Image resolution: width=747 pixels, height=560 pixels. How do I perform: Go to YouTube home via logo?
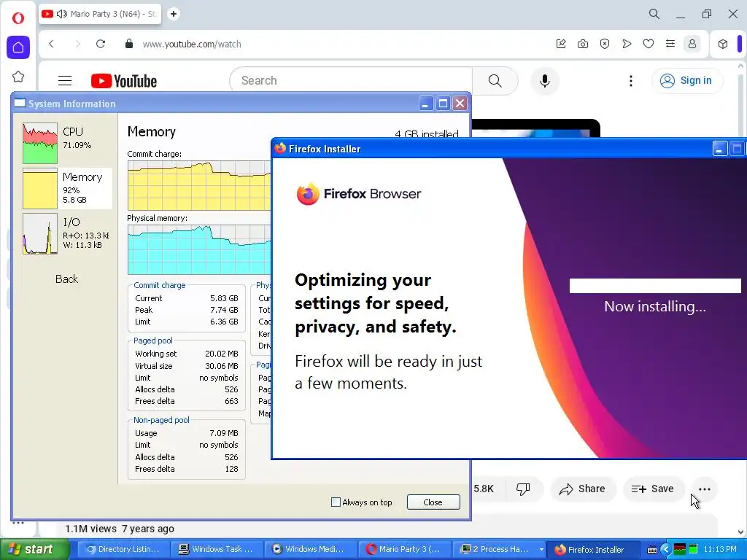click(124, 81)
